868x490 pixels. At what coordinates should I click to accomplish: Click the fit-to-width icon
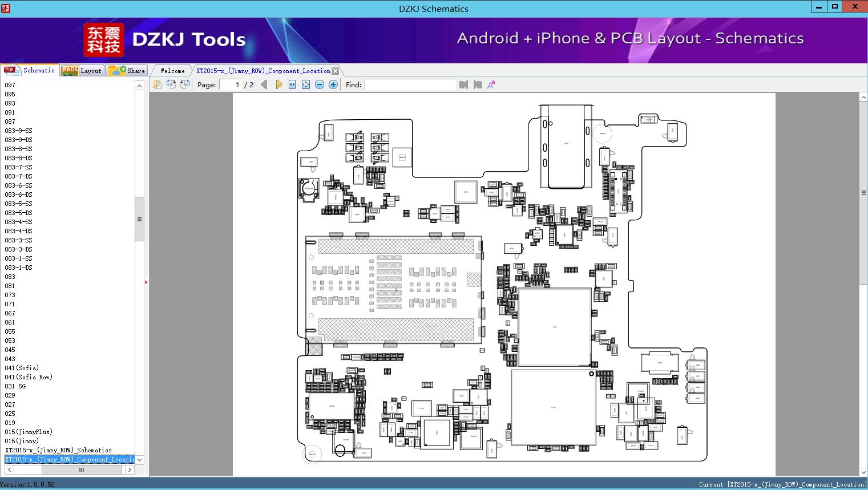(x=292, y=84)
